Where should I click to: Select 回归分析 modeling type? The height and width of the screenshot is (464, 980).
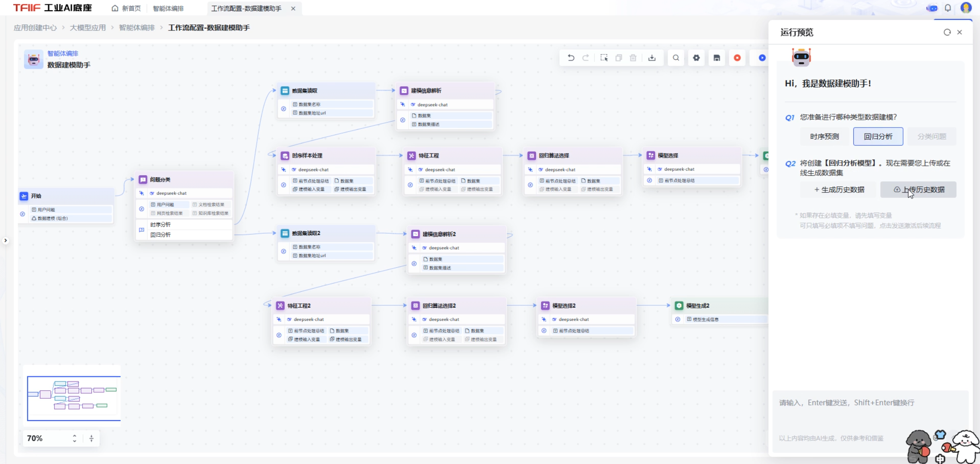(x=878, y=137)
